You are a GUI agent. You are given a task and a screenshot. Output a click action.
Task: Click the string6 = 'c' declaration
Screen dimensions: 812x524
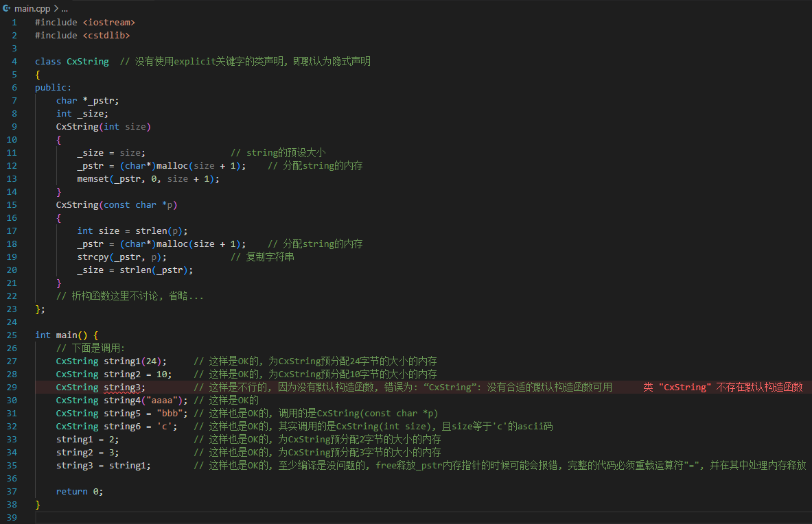pyautogui.click(x=117, y=426)
